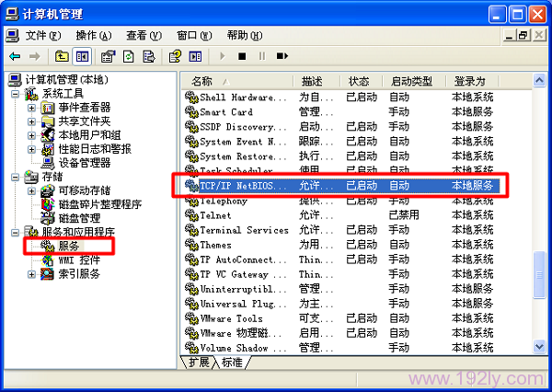Viewport: 552px width, 392px height.
Task: Expand the 可移动存储 tree node
Action: coord(31,190)
